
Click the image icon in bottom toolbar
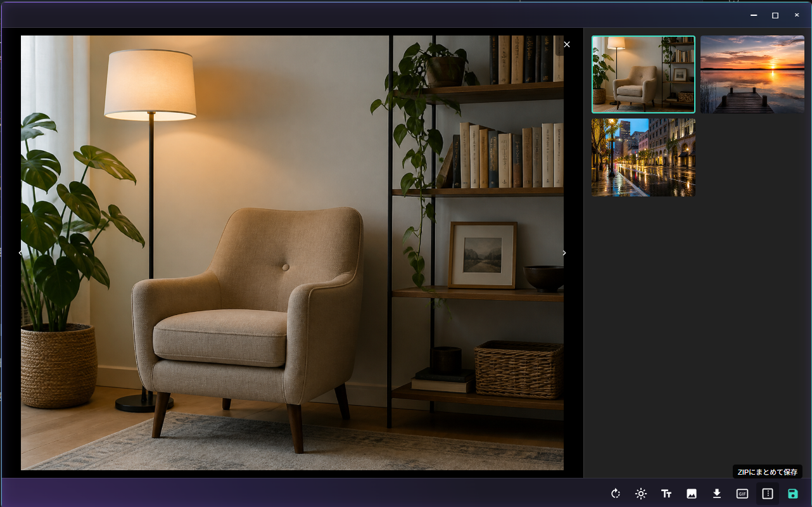point(692,494)
